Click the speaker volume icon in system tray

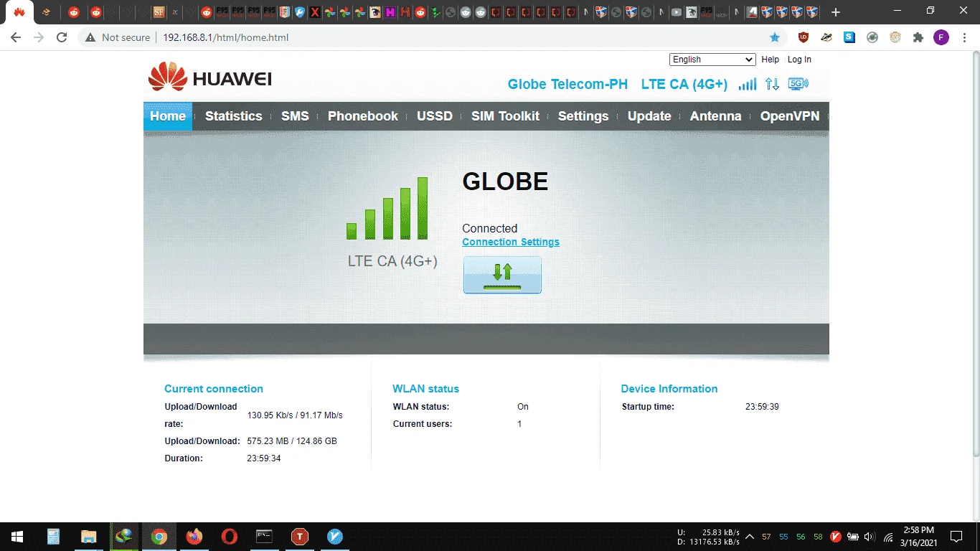[870, 537]
